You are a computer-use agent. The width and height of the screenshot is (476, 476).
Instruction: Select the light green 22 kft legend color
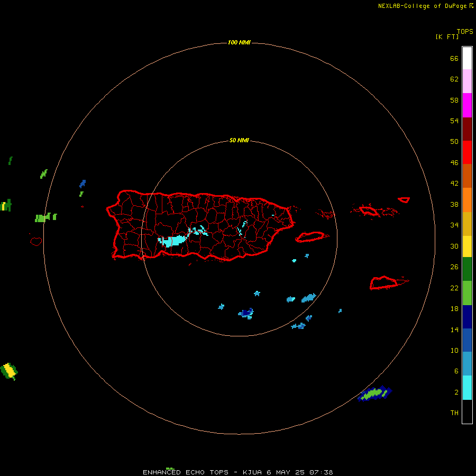(x=467, y=293)
